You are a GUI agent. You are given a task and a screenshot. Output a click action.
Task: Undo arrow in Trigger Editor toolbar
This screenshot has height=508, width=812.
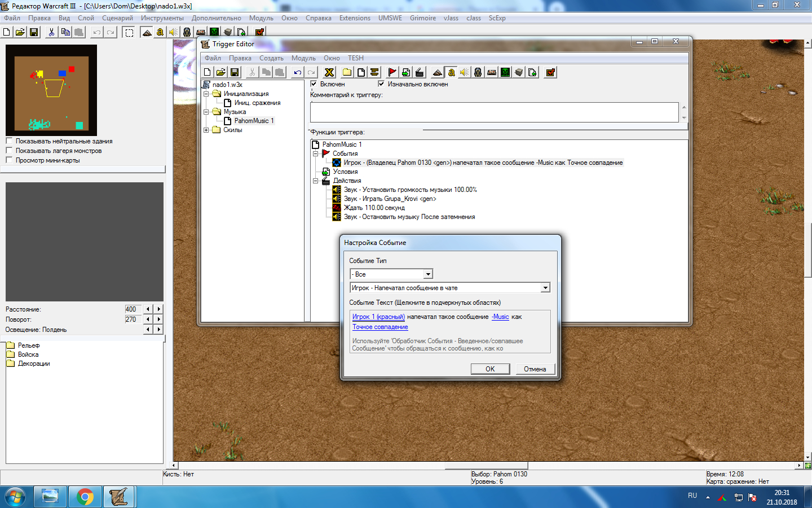(298, 72)
